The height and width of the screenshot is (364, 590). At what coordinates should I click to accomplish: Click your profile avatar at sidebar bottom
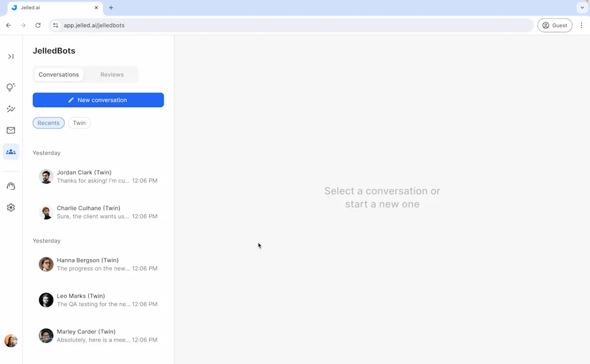coord(10,340)
